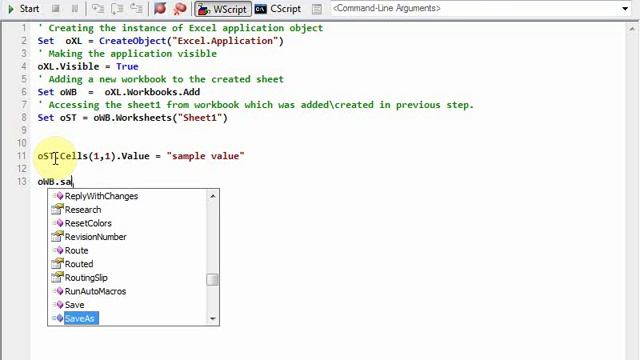Viewport: 640px width, 360px height.
Task: Select ReplyWithChanges from the autocomplete list
Action: click(x=101, y=196)
